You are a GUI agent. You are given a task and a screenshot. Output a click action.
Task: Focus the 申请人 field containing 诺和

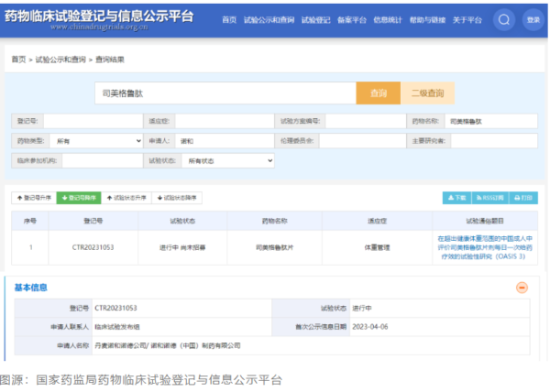(x=225, y=141)
